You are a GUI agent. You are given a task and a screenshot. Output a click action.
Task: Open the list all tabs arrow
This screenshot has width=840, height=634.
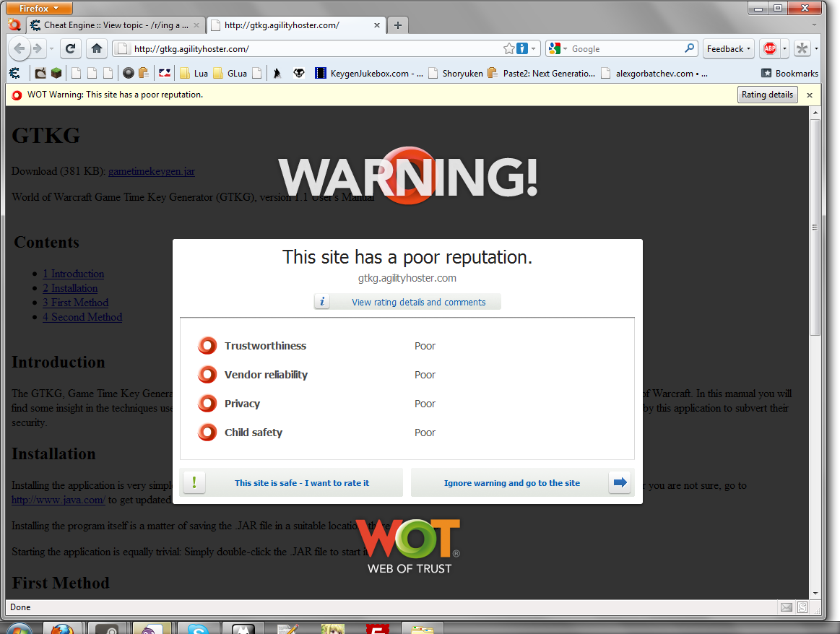814,25
